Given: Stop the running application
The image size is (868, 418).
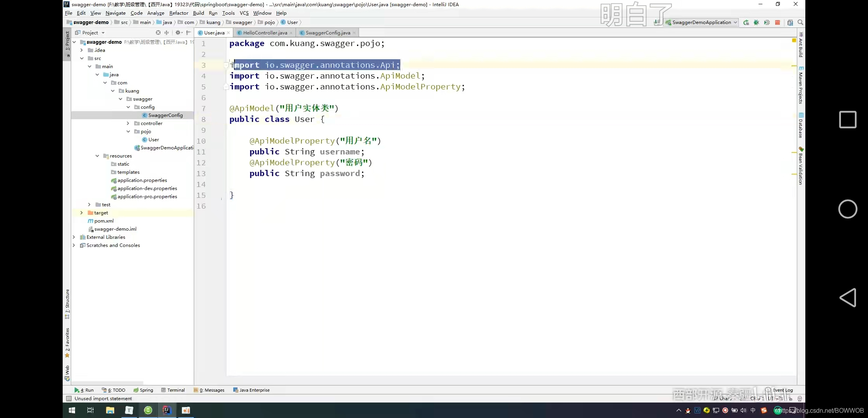Looking at the screenshot, I should (x=777, y=22).
